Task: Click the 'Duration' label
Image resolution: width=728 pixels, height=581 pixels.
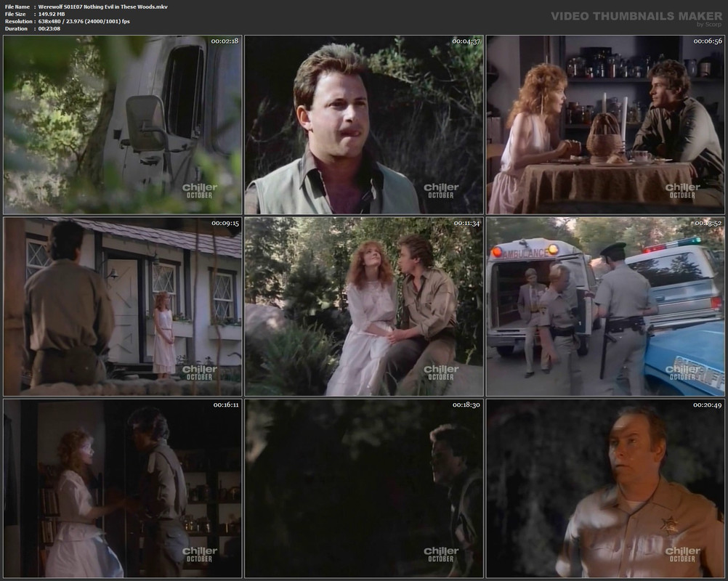Action: (x=16, y=29)
